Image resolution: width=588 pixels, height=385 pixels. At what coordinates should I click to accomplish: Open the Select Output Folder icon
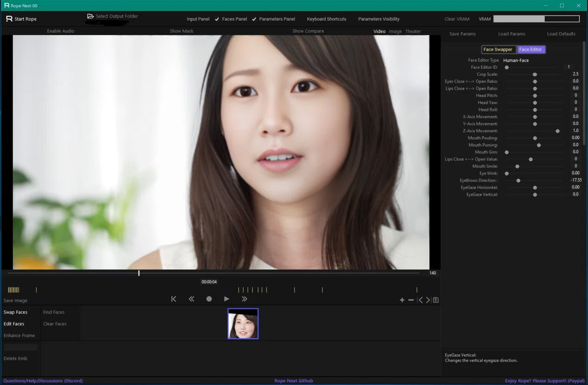click(90, 16)
